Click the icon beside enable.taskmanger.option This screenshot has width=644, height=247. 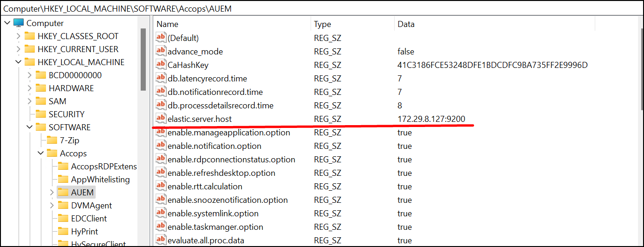161,227
